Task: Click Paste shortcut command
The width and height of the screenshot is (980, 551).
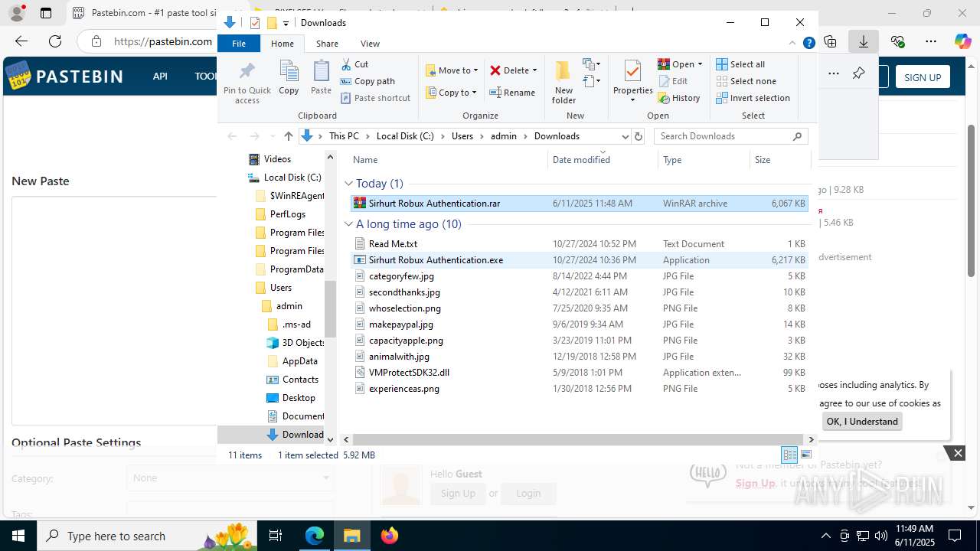Action: pyautogui.click(x=375, y=98)
